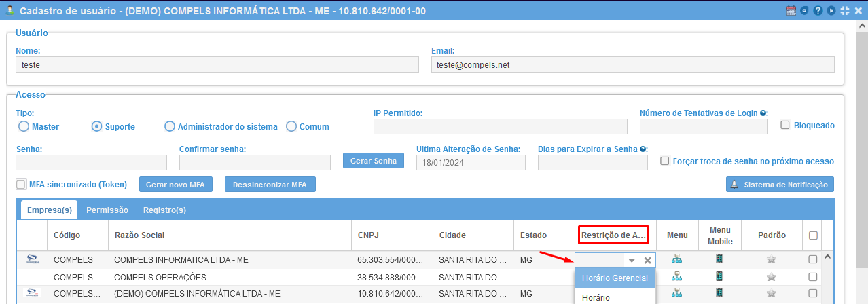
Task: Enable Forçar troca de senha no próximo acesso
Action: click(665, 161)
